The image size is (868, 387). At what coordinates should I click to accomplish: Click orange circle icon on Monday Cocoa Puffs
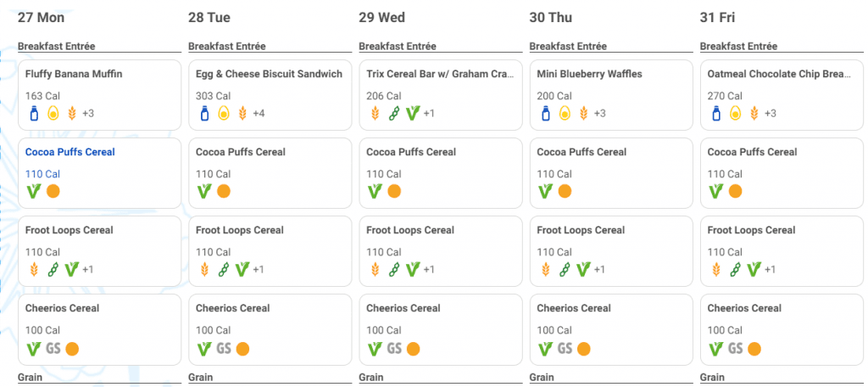click(x=53, y=191)
